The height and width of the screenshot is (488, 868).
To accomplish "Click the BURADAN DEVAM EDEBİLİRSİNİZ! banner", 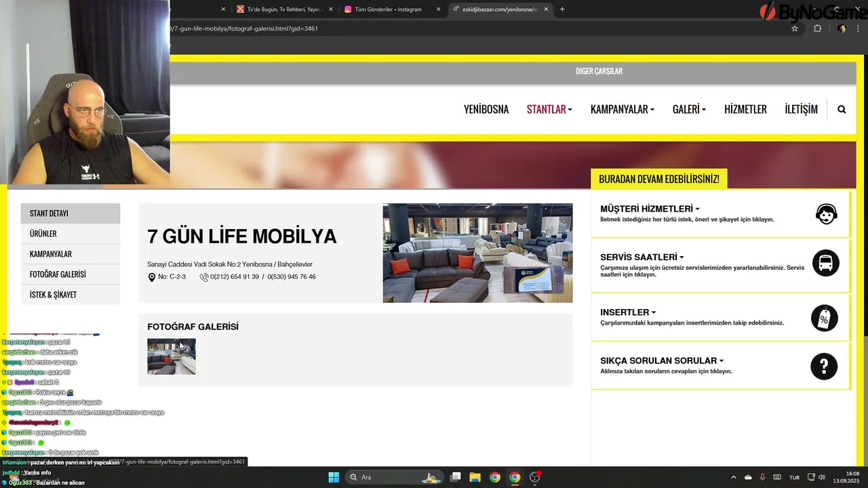I will click(659, 180).
